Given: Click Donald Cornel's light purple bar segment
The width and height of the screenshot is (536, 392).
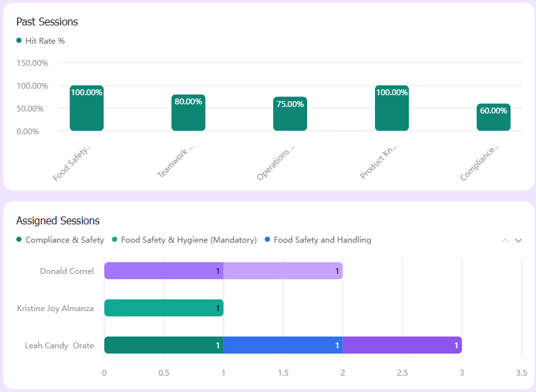Looking at the screenshot, I should pyautogui.click(x=283, y=271).
